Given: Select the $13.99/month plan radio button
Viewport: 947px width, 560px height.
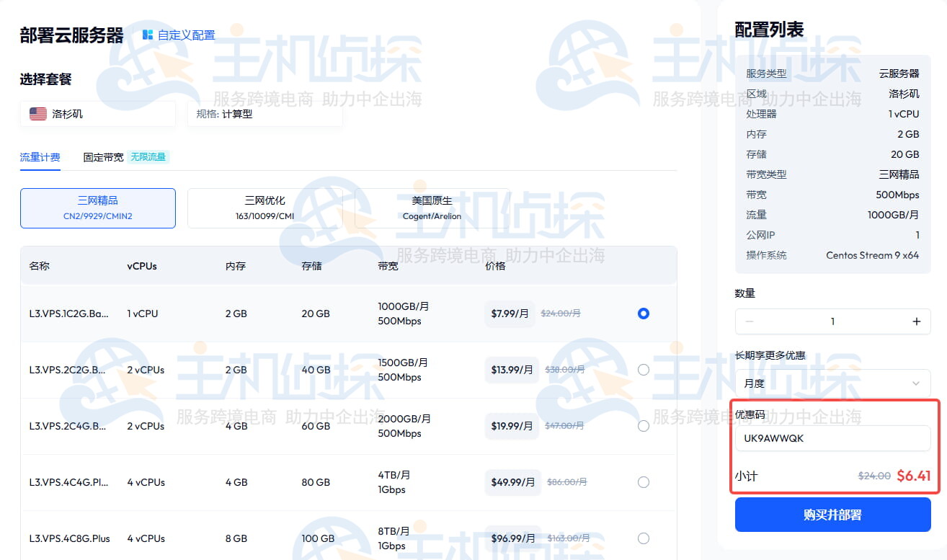Looking at the screenshot, I should tap(643, 370).
